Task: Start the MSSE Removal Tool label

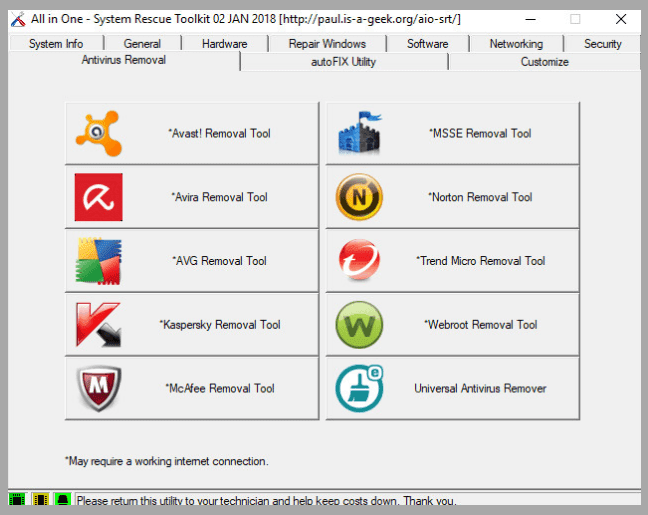Action: (480, 134)
